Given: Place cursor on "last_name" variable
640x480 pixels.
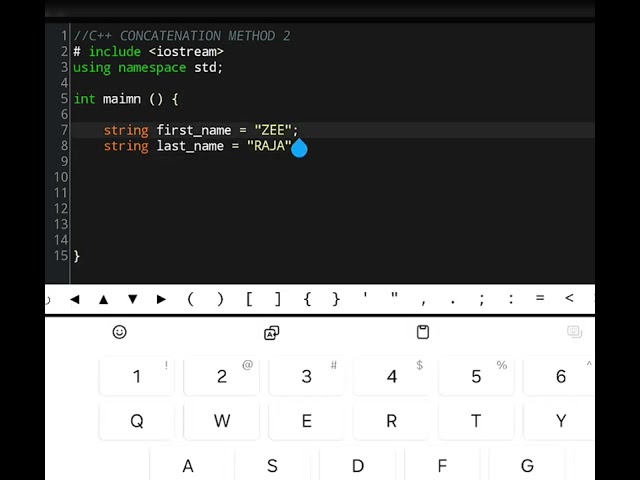Looking at the screenshot, I should coord(190,146).
